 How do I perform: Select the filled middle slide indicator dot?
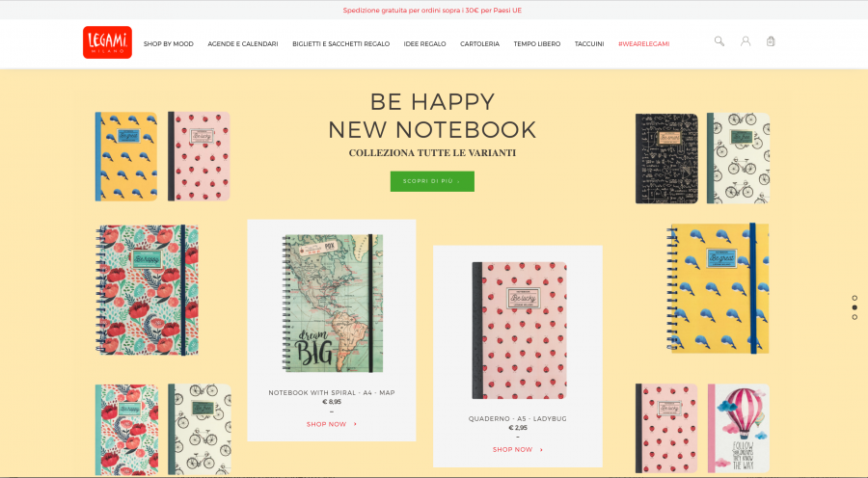pyautogui.click(x=854, y=307)
